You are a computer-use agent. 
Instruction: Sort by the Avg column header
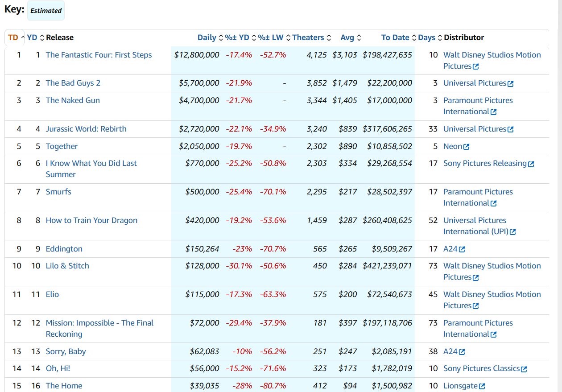347,37
